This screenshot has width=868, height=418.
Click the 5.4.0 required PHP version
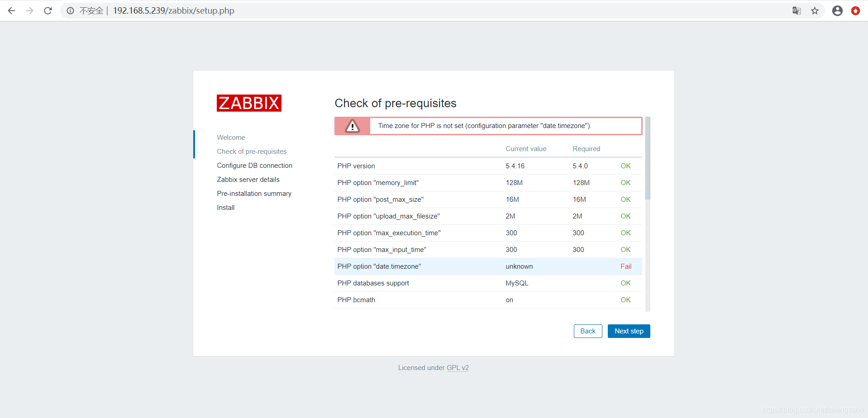(580, 166)
